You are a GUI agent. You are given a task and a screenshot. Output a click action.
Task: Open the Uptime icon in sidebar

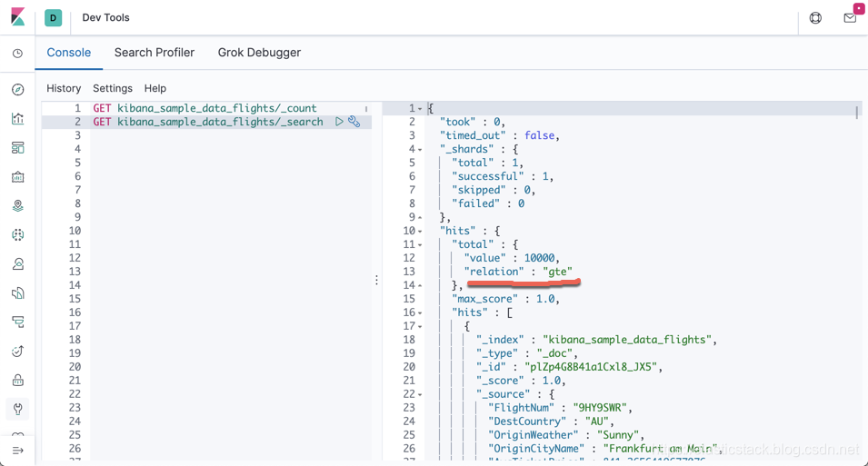pyautogui.click(x=17, y=352)
